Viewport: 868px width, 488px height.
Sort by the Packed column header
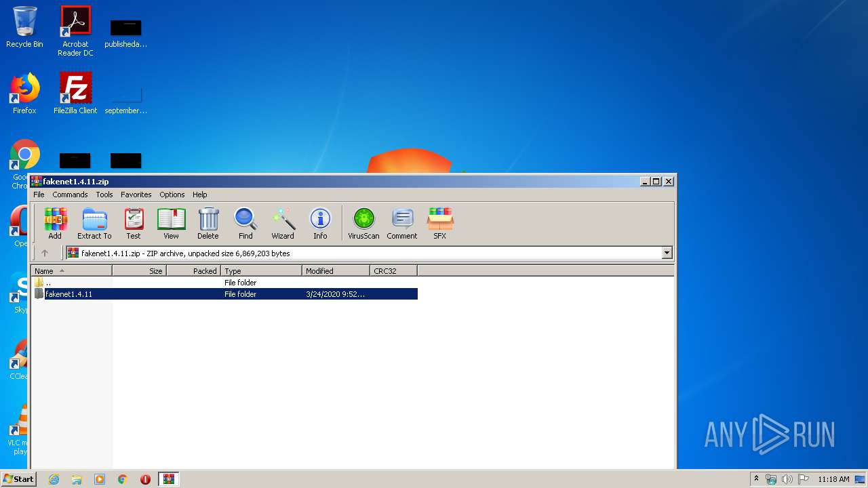pyautogui.click(x=193, y=270)
